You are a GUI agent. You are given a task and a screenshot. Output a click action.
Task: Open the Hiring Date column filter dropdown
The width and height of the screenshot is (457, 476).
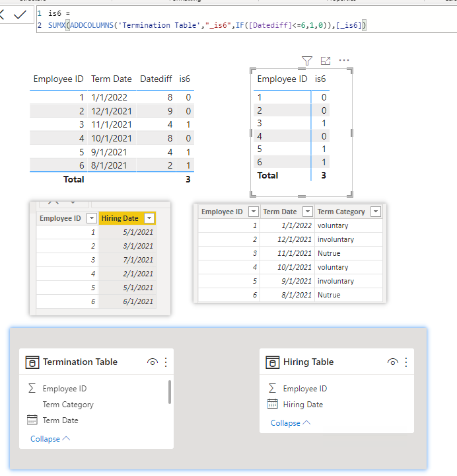(149, 218)
